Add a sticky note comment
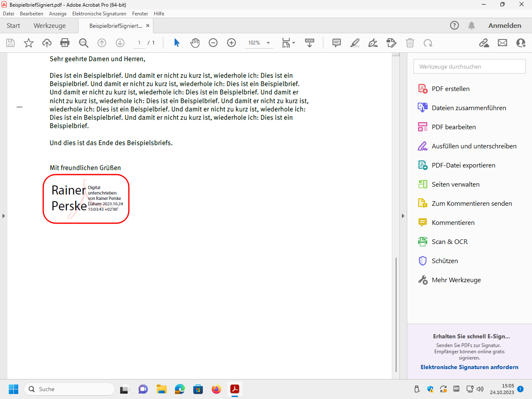 click(337, 43)
